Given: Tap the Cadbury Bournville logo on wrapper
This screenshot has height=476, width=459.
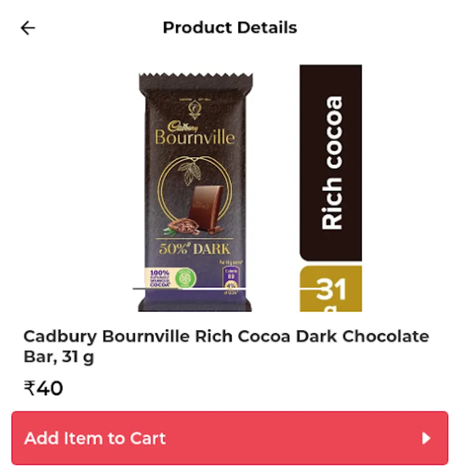Looking at the screenshot, I should click(x=195, y=133).
